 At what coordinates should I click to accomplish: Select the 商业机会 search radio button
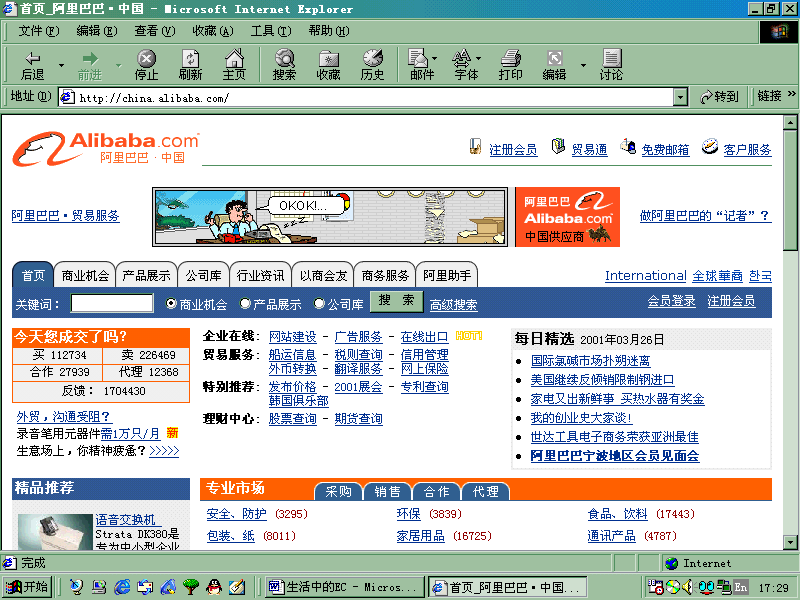[171, 304]
